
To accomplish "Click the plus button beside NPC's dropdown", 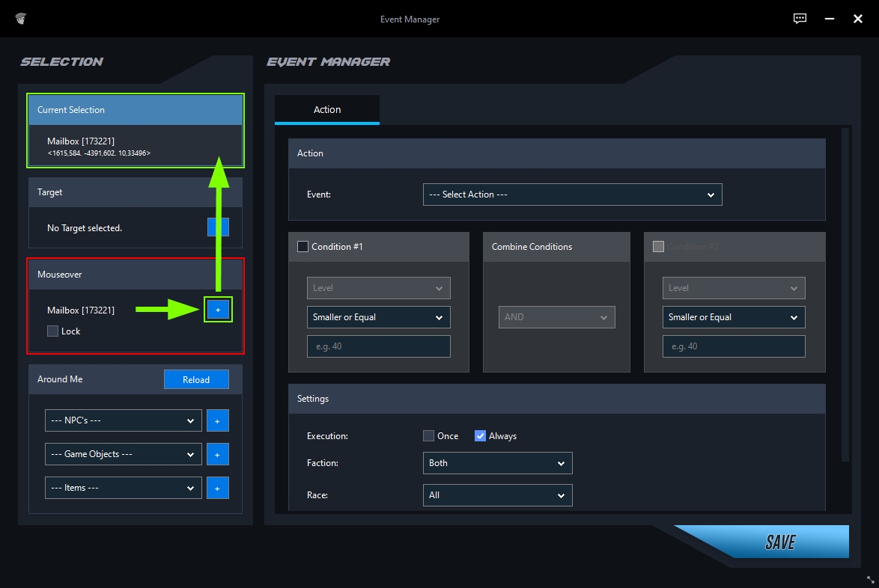I will [x=218, y=420].
